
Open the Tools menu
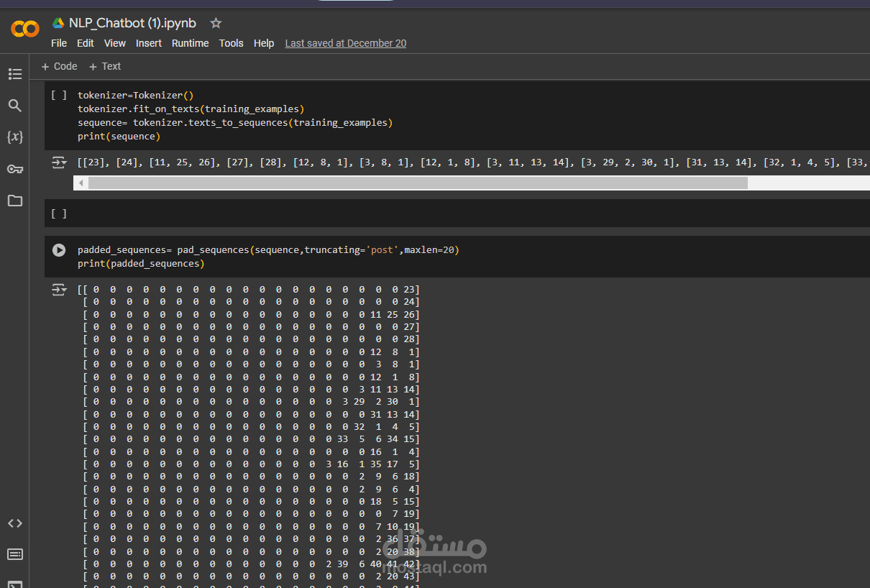[x=232, y=43]
